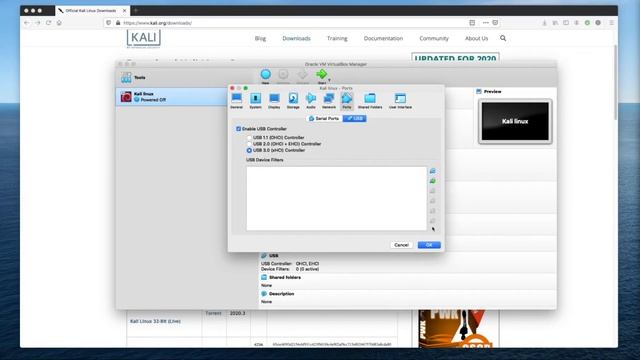This screenshot has width=640, height=360.
Task: Click Kali linux preview thumbnail
Action: 515,121
